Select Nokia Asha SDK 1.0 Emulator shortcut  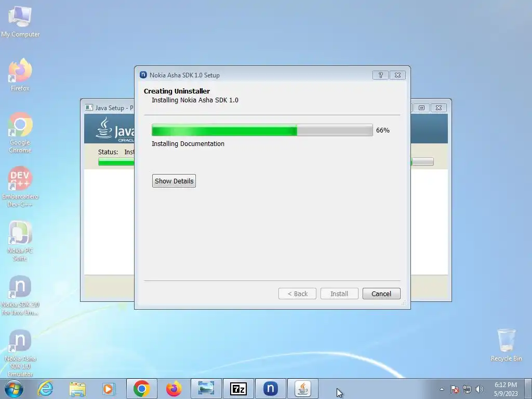pos(20,353)
